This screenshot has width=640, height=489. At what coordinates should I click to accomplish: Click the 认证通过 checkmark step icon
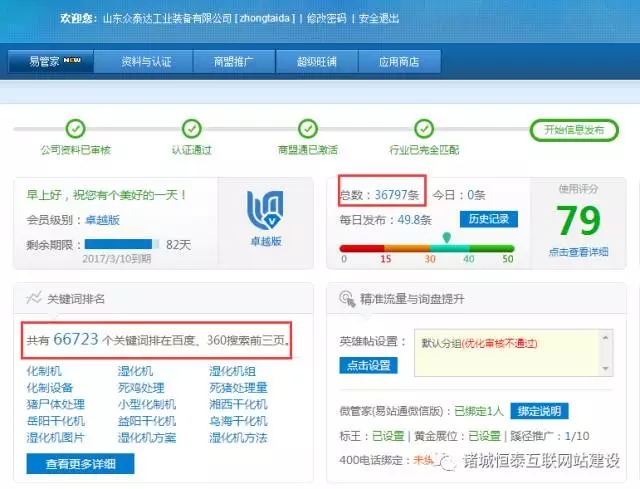[x=192, y=129]
